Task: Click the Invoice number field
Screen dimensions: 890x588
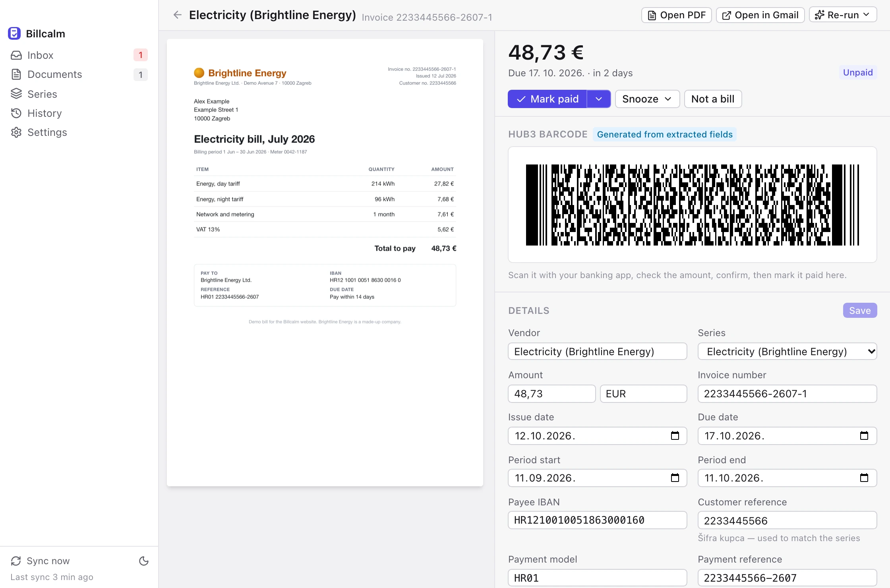Action: click(x=787, y=394)
